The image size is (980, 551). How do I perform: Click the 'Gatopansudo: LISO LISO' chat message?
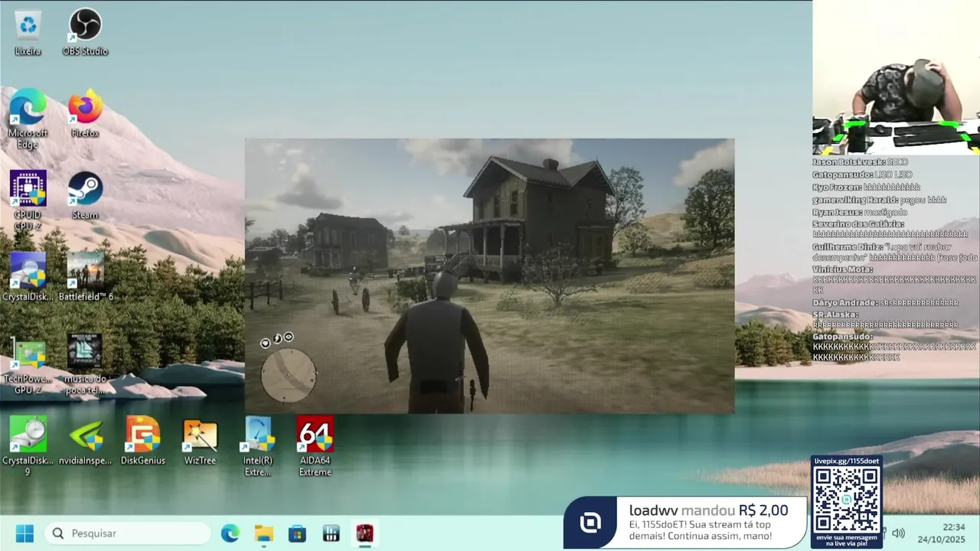[862, 174]
